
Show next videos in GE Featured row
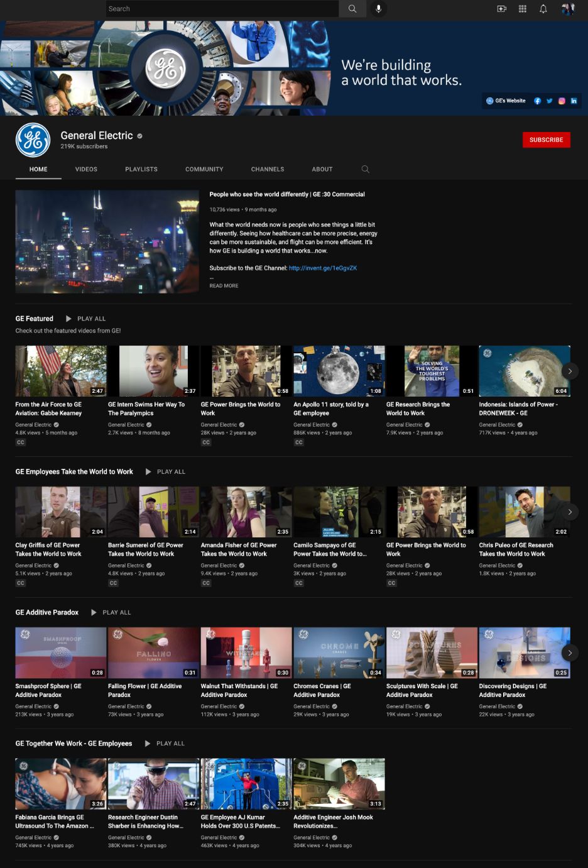(570, 371)
